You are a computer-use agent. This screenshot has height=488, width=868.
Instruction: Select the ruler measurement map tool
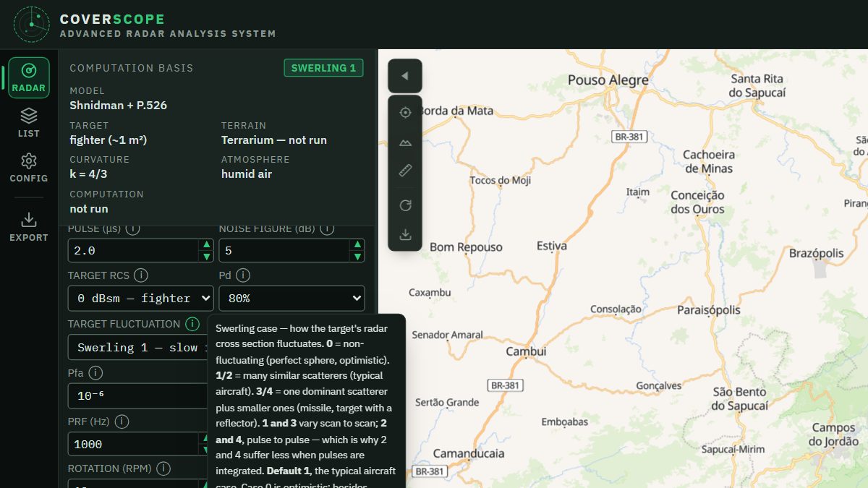(405, 171)
